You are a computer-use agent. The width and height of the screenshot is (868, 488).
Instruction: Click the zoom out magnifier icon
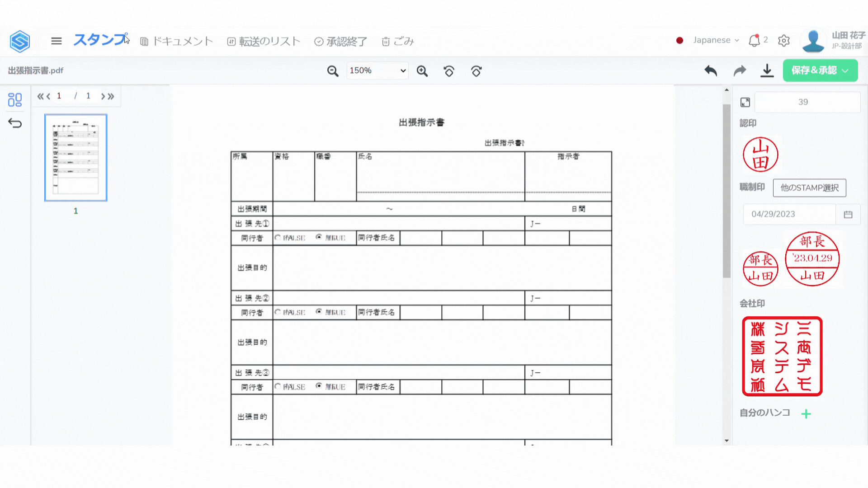[x=333, y=71]
